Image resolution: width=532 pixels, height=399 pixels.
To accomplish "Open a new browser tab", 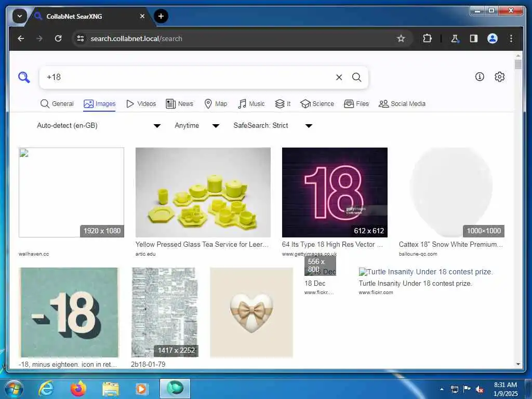I will click(161, 16).
